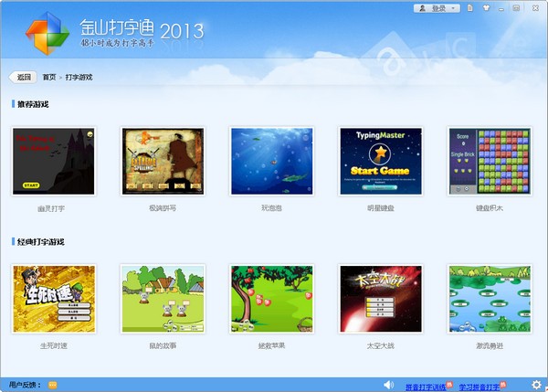Click the 返回 back button
This screenshot has width=548, height=392.
pyautogui.click(x=23, y=77)
